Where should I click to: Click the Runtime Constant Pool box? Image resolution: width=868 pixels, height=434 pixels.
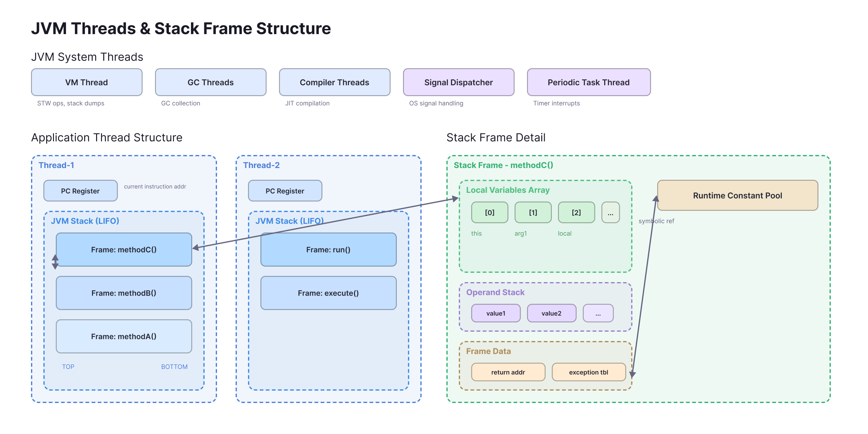pyautogui.click(x=737, y=195)
